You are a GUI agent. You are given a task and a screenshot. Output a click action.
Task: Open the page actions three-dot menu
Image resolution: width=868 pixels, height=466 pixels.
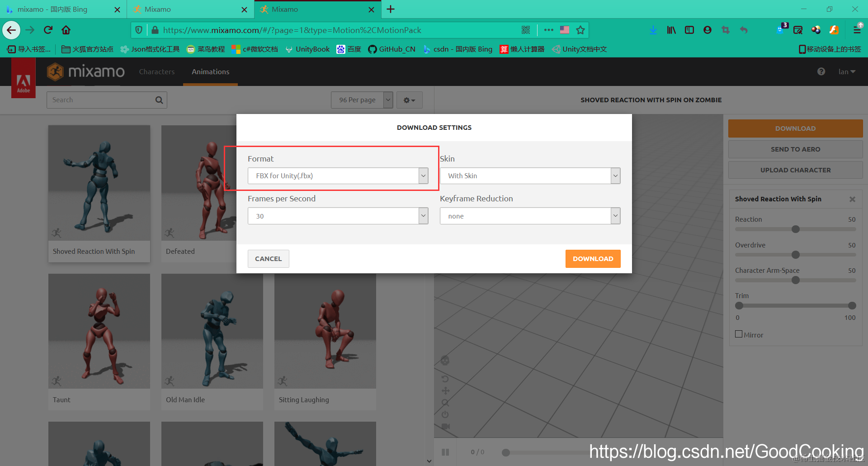(548, 30)
